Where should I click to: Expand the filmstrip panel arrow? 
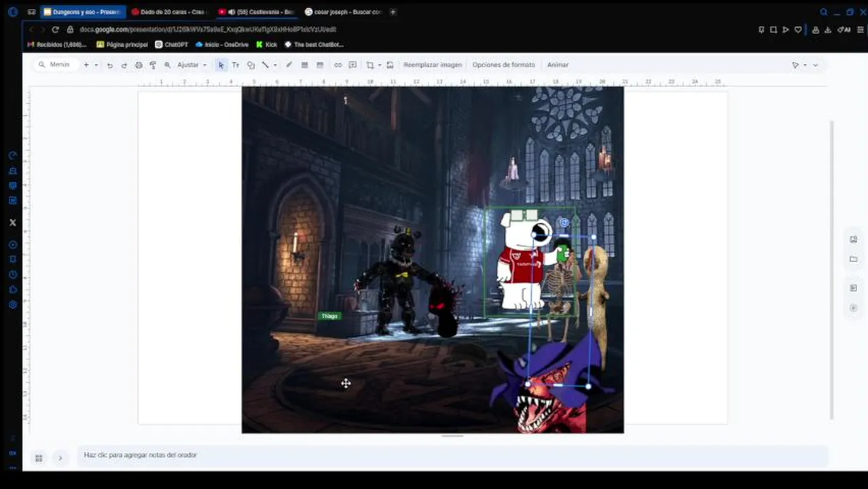[60, 458]
